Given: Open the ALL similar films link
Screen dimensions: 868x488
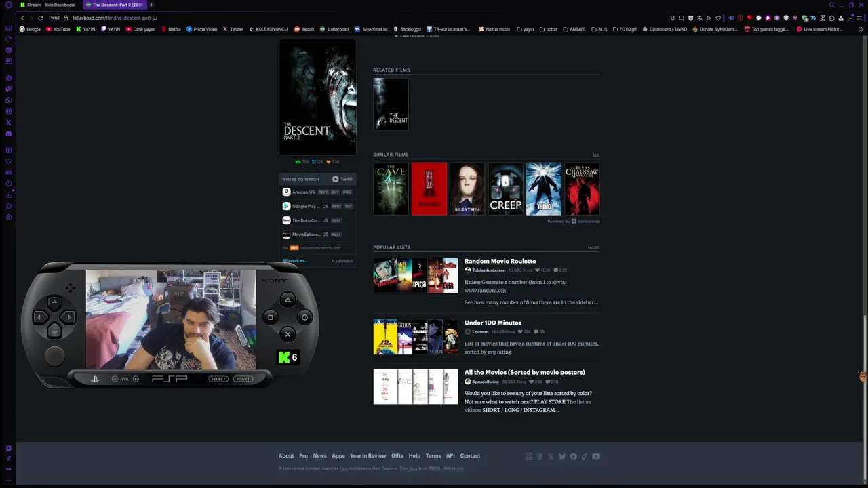Looking at the screenshot, I should tap(596, 155).
